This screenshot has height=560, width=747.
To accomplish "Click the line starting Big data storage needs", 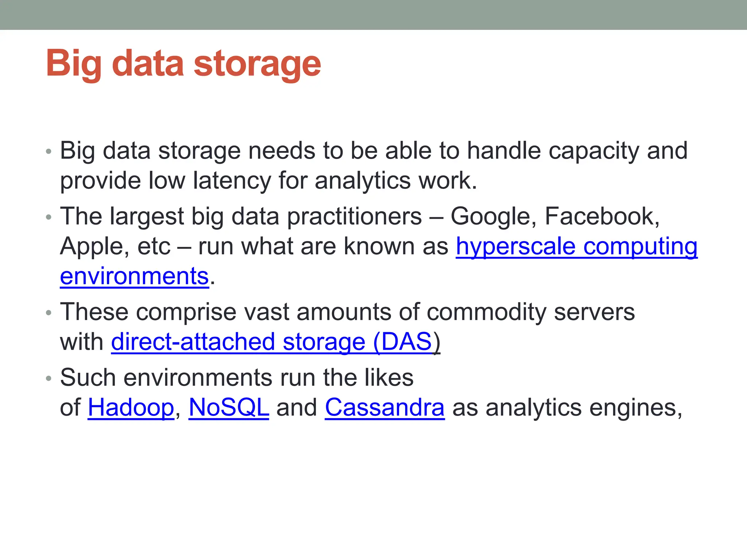I will pos(373,151).
